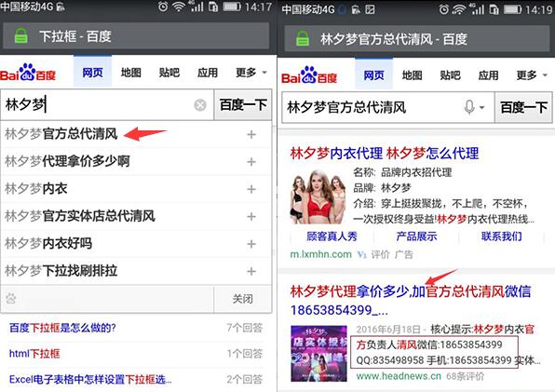555x392 pixels.
Task: Open 更多 dropdown in right screen
Action: click(x=532, y=75)
